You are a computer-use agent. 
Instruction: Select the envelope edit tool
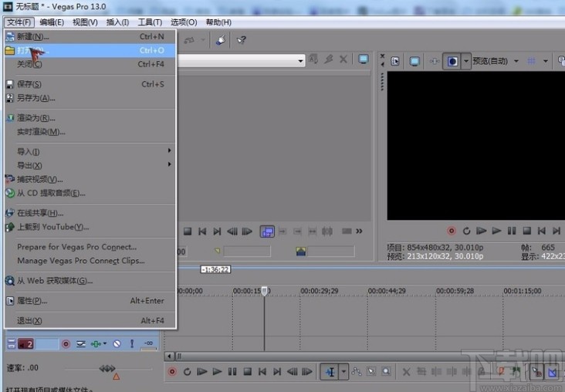(357, 371)
